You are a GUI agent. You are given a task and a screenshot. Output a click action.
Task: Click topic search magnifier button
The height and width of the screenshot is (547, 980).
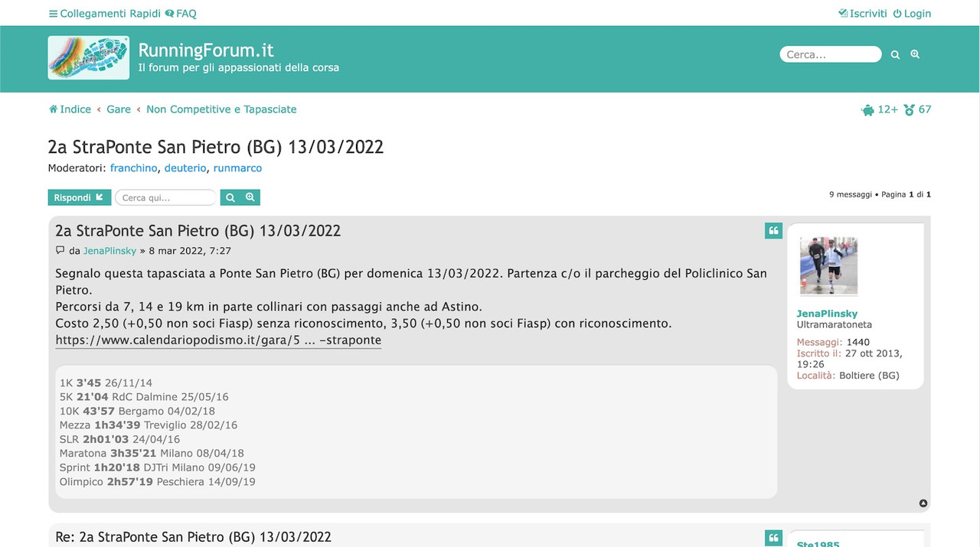point(230,197)
